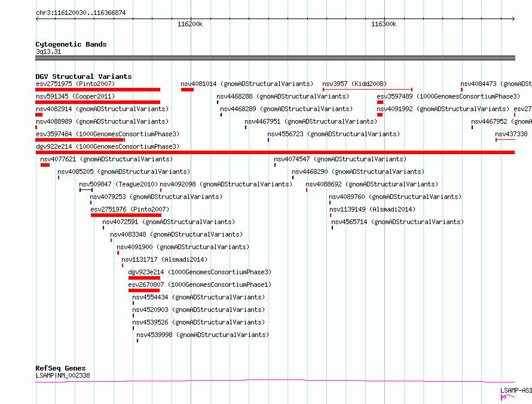The width and height of the screenshot is (532, 404).
Task: Click the esv3597489 1000Genomes variant label
Action: click(448, 96)
